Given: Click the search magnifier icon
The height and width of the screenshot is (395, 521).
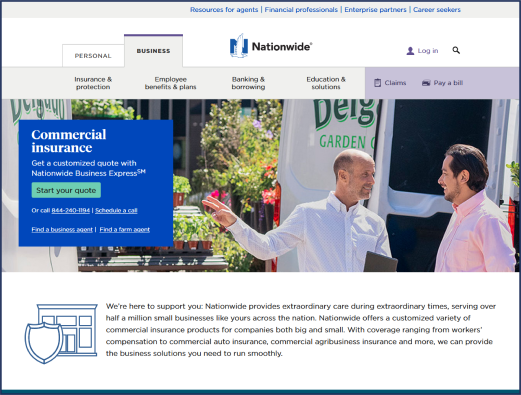Looking at the screenshot, I should (456, 50).
